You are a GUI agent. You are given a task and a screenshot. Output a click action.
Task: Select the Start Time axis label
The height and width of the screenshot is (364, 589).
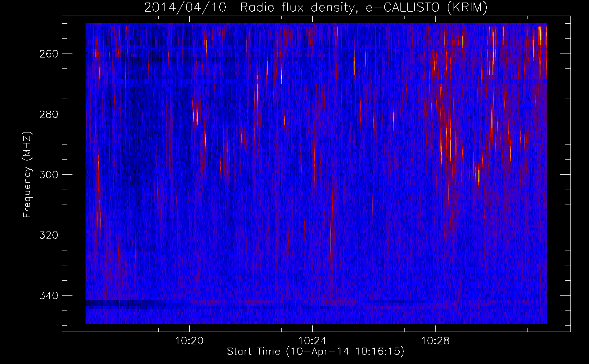pyautogui.click(x=316, y=352)
